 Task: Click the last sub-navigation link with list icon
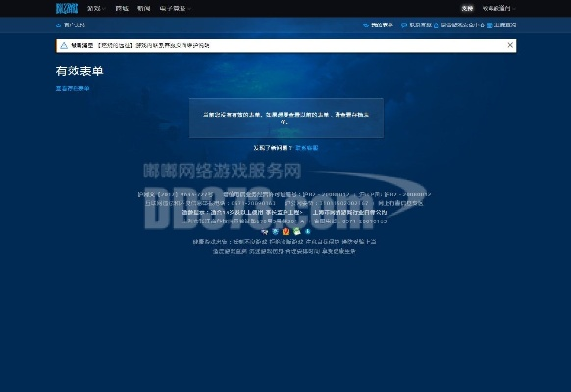[501, 25]
